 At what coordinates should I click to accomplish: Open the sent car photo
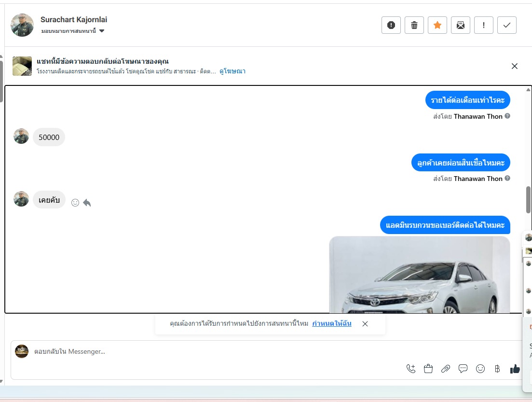419,274
